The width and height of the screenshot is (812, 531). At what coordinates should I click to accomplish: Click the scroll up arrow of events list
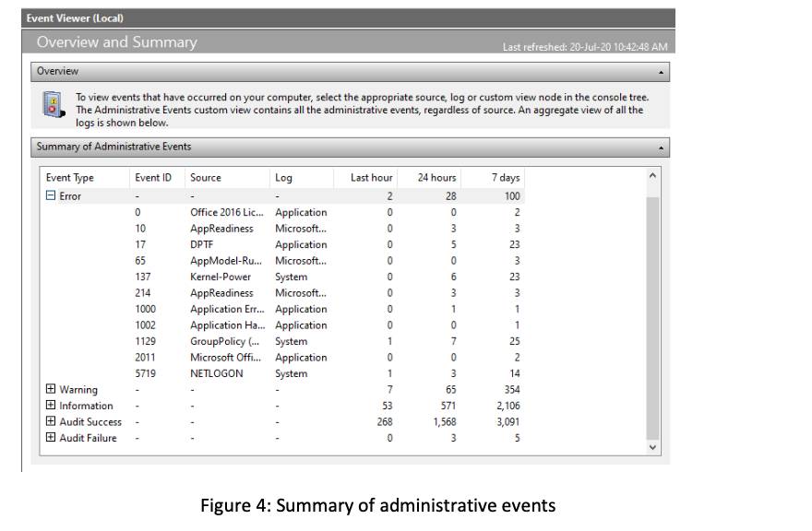pyautogui.click(x=653, y=176)
